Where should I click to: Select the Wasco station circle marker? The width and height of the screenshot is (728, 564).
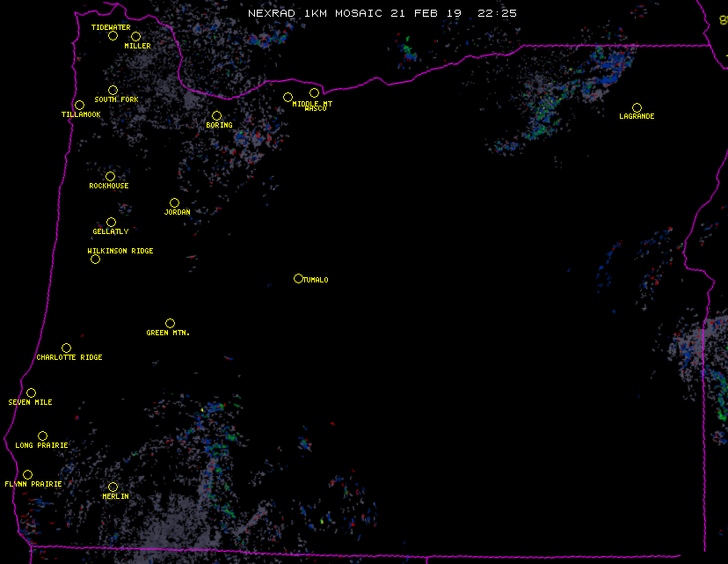pos(314,93)
